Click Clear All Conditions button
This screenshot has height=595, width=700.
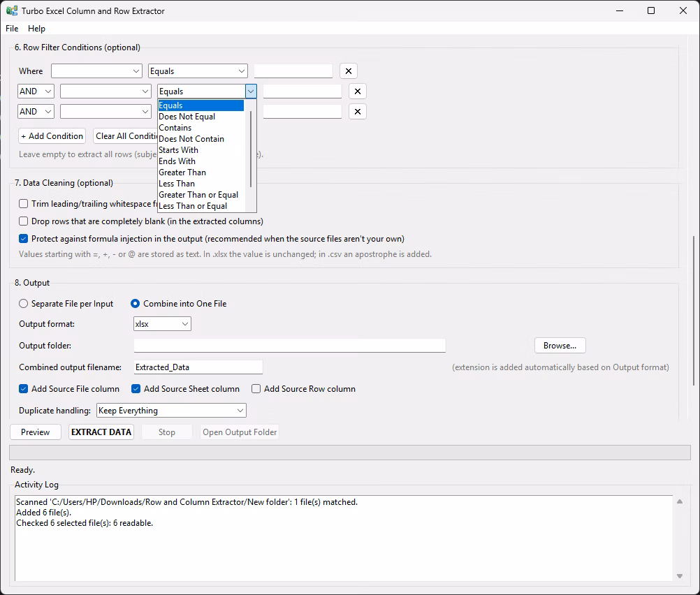(x=126, y=135)
